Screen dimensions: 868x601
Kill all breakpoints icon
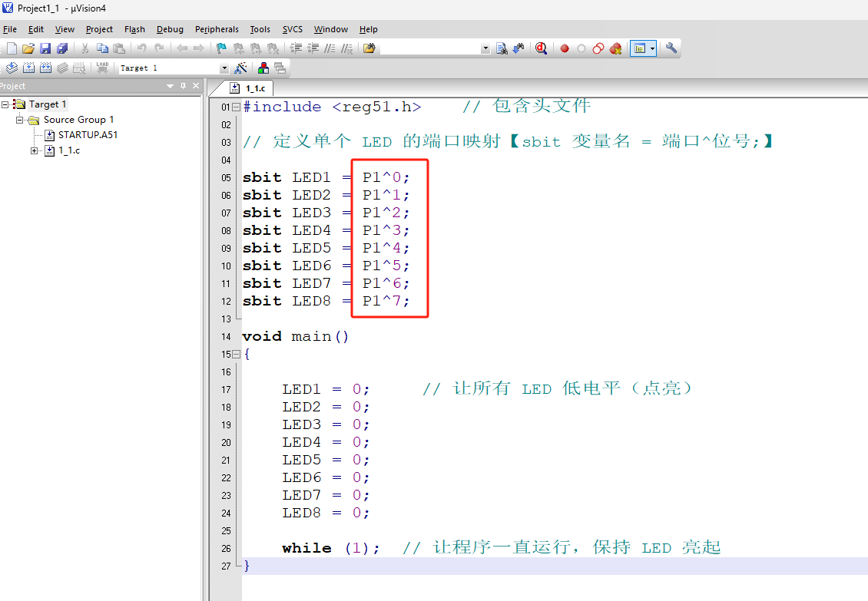point(615,48)
